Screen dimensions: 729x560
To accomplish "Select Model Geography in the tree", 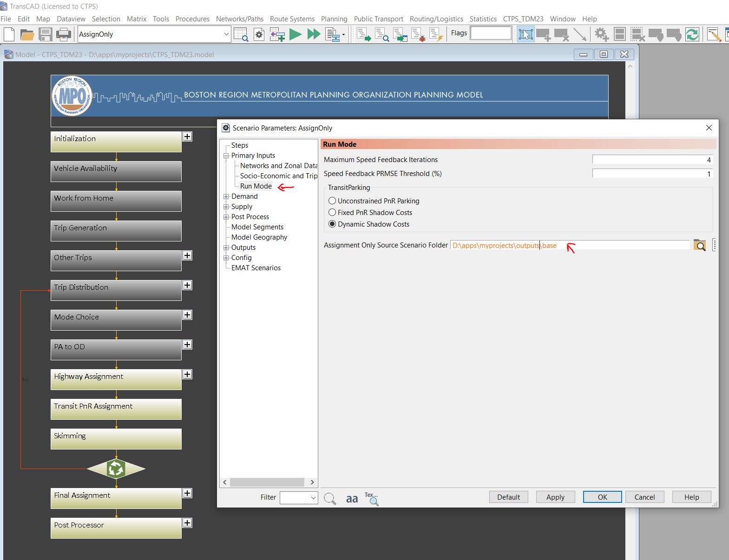I will tap(259, 237).
